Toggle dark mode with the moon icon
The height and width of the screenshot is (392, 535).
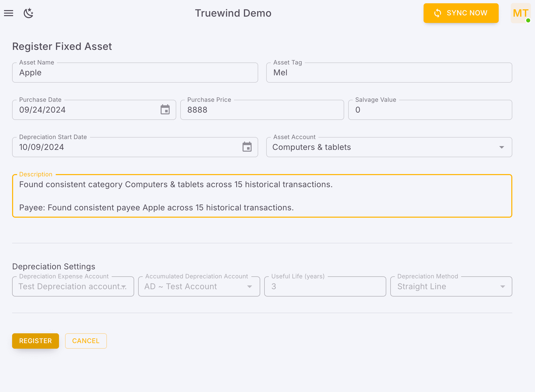[x=28, y=13]
